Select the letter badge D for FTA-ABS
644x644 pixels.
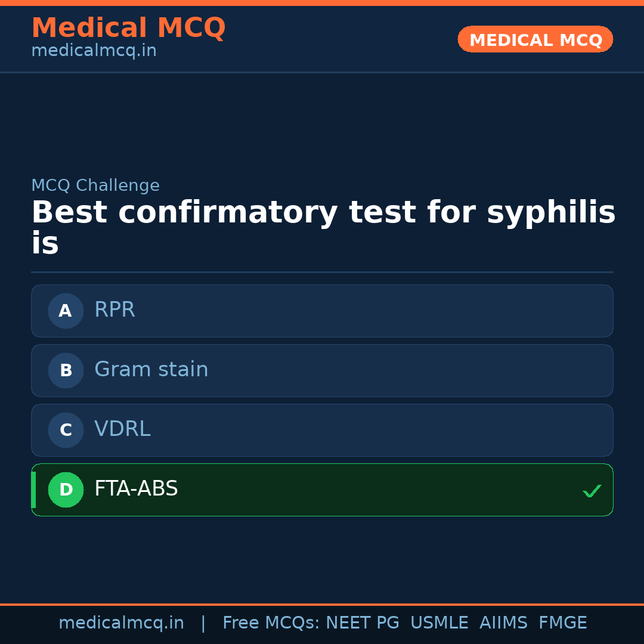pos(66,490)
